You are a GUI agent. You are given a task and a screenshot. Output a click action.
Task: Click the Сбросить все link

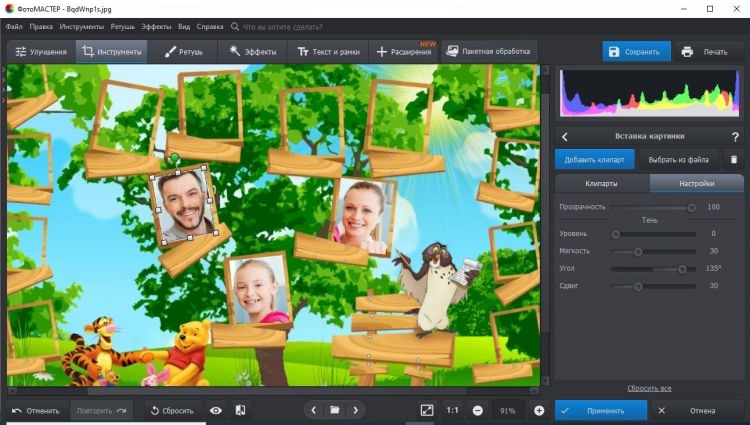click(649, 388)
